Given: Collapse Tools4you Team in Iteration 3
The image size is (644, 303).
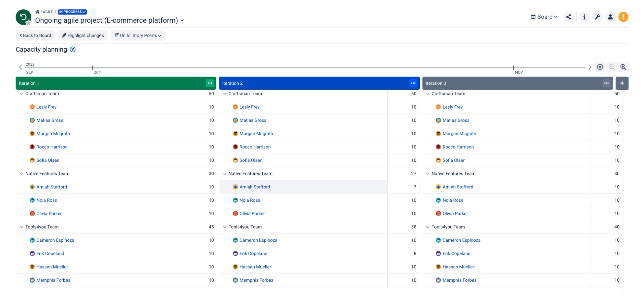Looking at the screenshot, I should pos(428,227).
